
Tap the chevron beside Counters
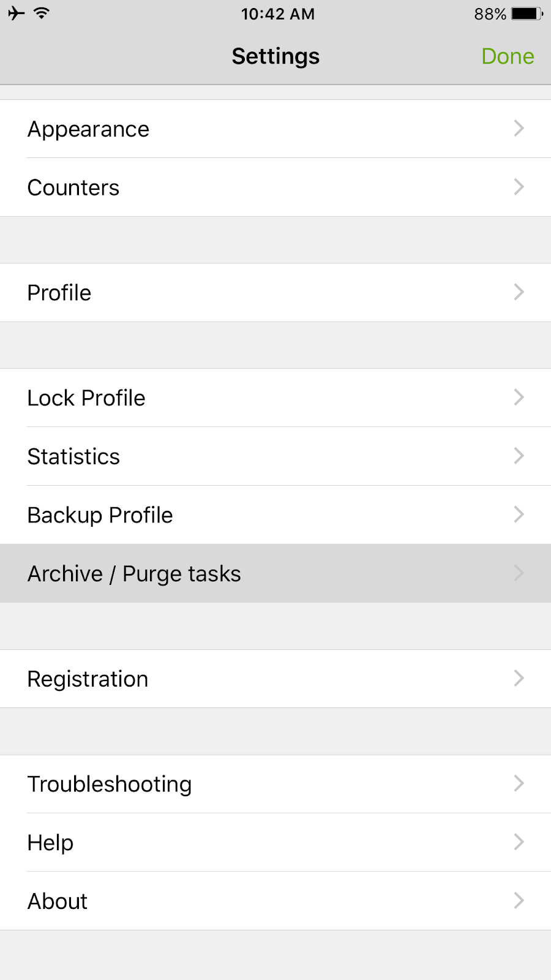click(519, 187)
